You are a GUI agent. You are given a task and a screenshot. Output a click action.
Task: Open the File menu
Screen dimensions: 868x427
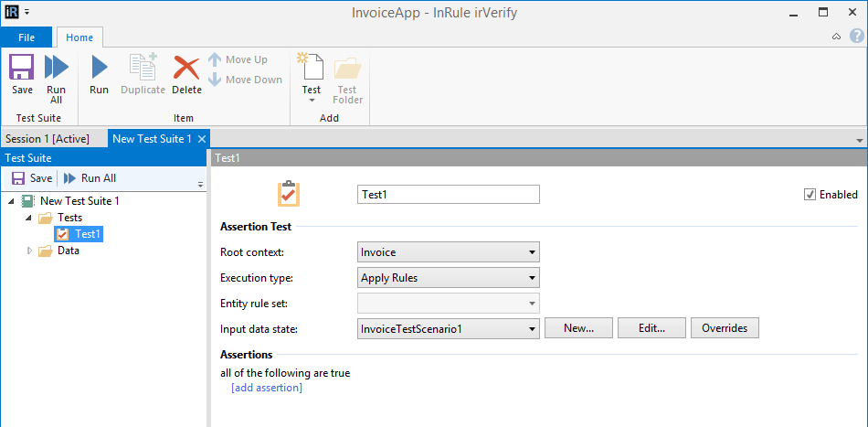[26, 37]
